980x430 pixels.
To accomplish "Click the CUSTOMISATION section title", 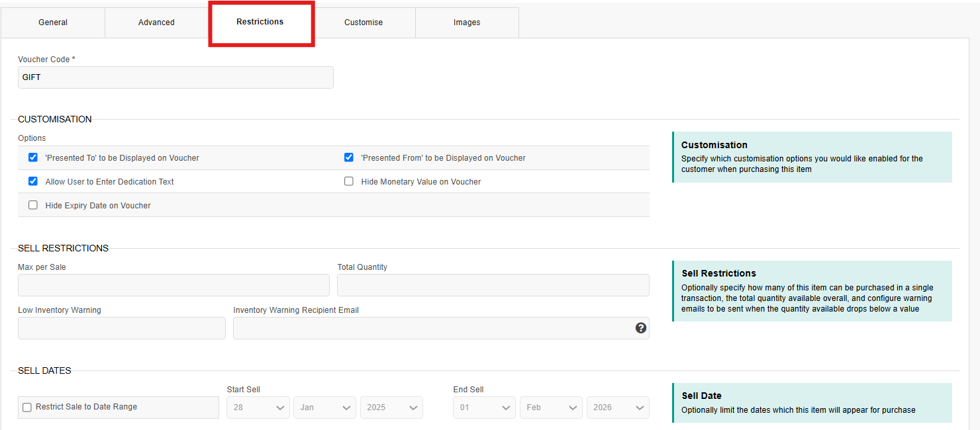I will tap(55, 119).
